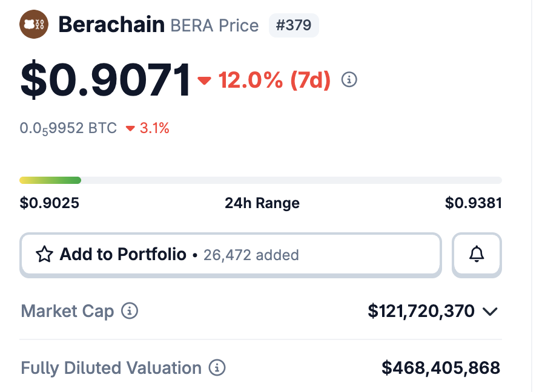Image resolution: width=545 pixels, height=392 pixels.
Task: Click the $0.9025 24h low value
Action: click(x=50, y=203)
